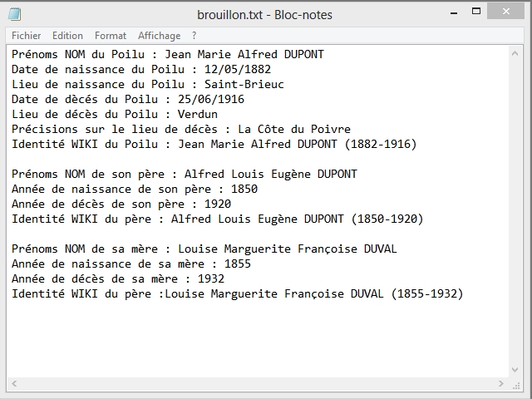532x399 pixels.
Task: Click '(1855-1932)' in the last line
Action: (427, 293)
